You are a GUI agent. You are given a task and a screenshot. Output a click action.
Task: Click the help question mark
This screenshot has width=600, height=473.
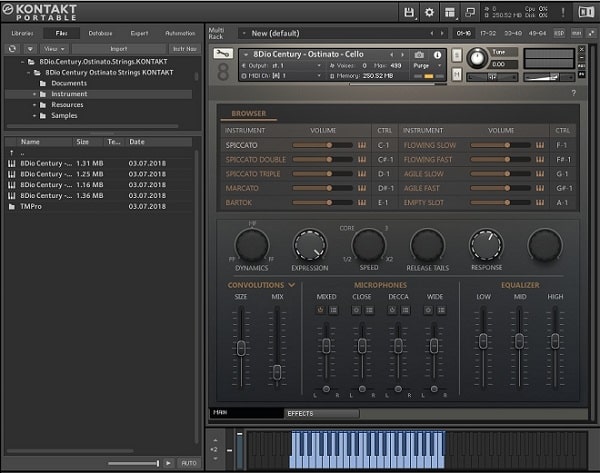(x=573, y=93)
